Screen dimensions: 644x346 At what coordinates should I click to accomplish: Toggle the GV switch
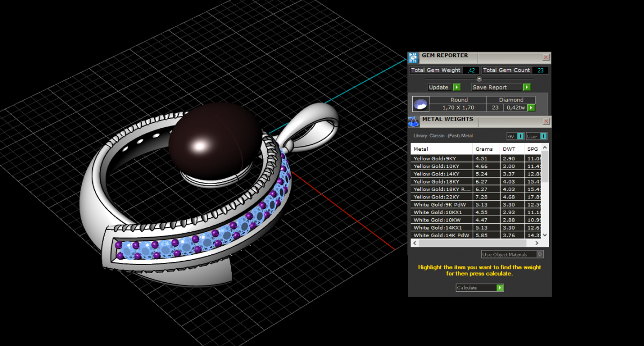pyautogui.click(x=520, y=136)
